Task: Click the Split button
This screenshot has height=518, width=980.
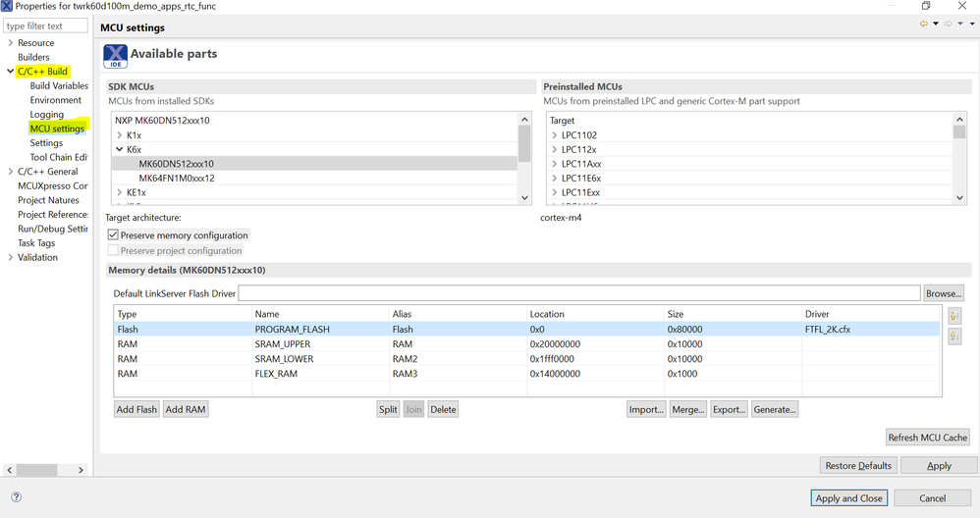Action: (x=388, y=409)
